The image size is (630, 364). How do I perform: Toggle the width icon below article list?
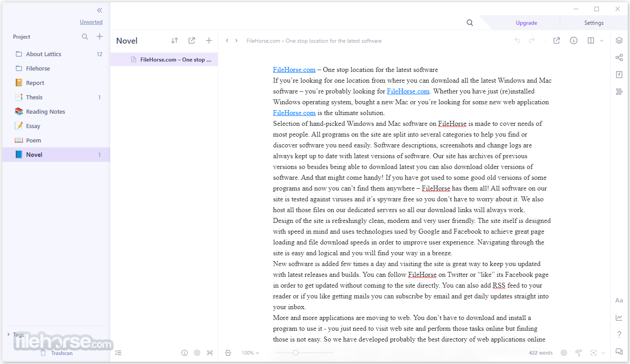[210, 353]
